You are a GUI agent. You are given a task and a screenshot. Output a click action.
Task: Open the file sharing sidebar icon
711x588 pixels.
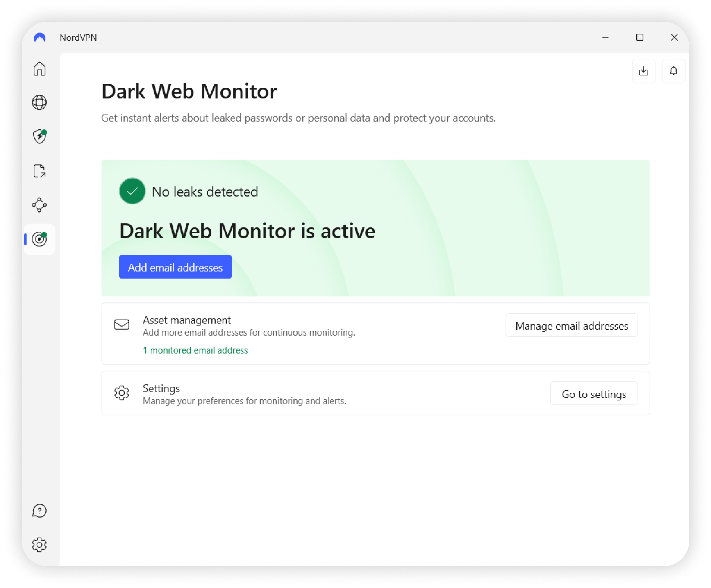point(40,171)
